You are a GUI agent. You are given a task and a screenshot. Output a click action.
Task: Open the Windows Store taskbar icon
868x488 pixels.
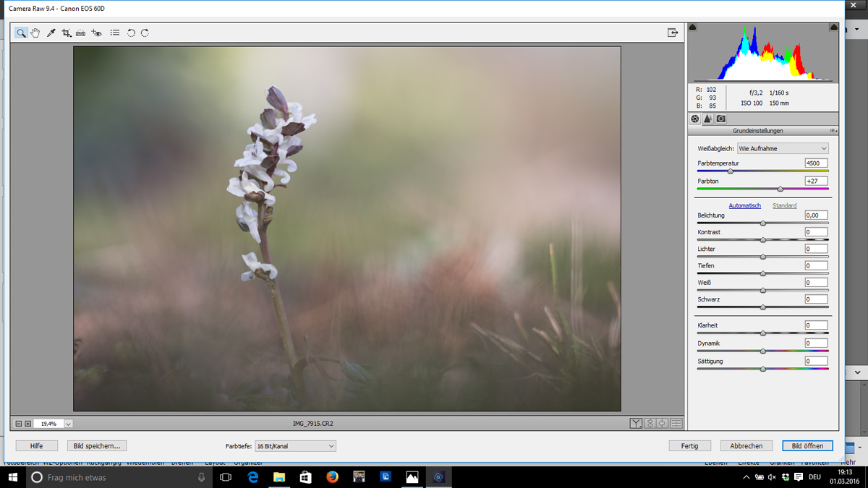306,477
